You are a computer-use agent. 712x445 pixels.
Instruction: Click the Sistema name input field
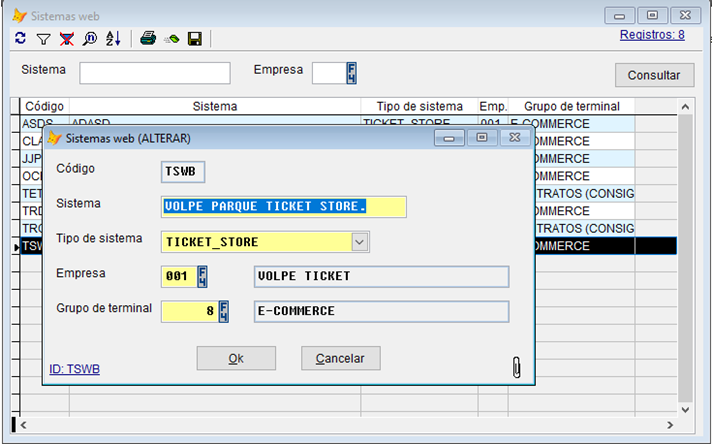pyautogui.click(x=283, y=207)
